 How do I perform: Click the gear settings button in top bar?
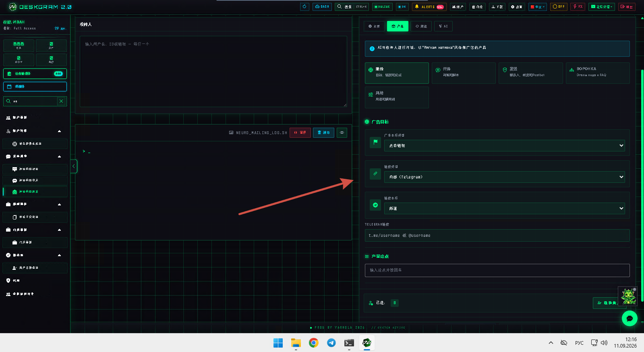[x=516, y=6]
